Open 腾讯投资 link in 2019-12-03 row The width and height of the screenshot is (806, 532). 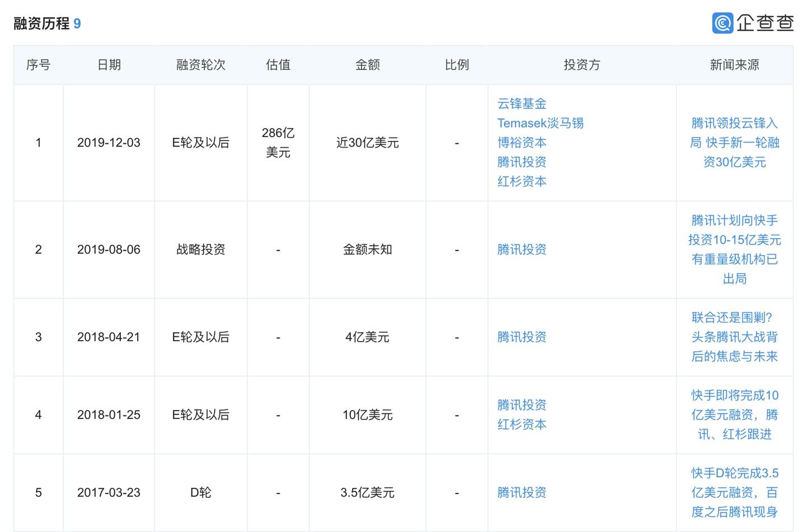coord(522,162)
